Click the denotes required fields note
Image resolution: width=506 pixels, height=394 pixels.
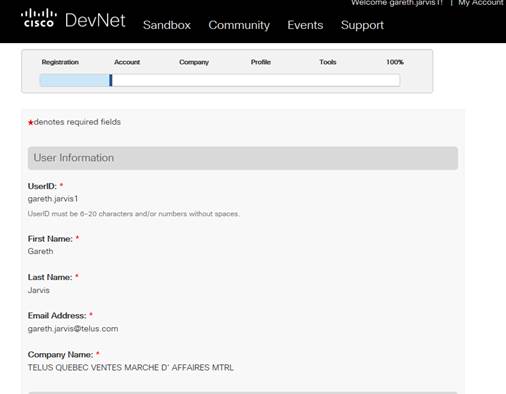(x=74, y=122)
